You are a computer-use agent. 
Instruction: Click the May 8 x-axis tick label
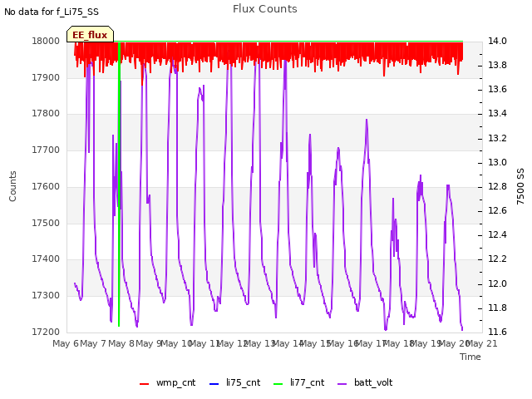(121, 343)
